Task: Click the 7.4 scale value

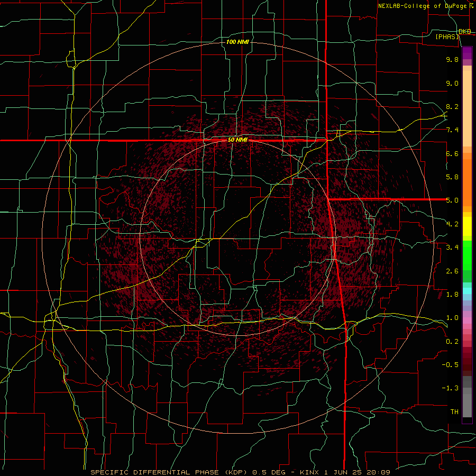Action: pos(452,130)
